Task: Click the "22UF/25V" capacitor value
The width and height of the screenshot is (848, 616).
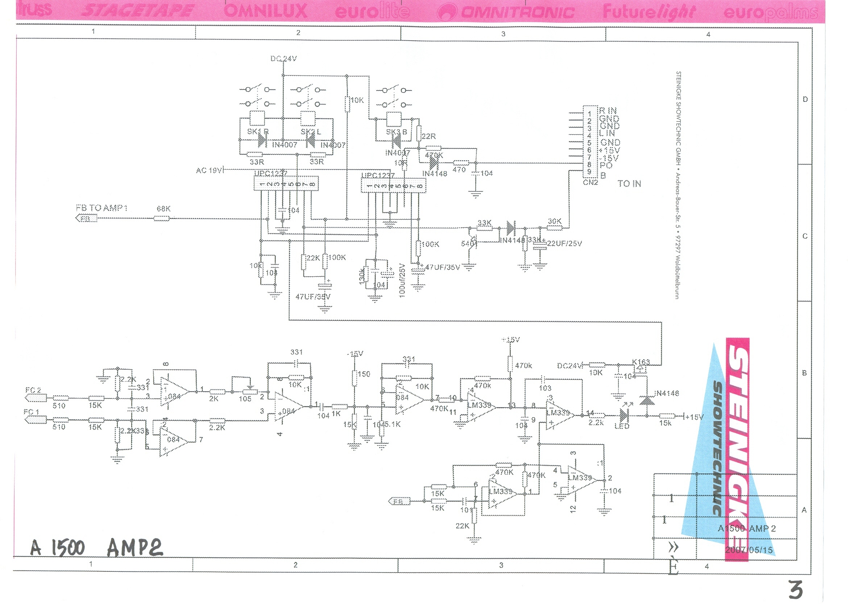Action: coord(564,244)
